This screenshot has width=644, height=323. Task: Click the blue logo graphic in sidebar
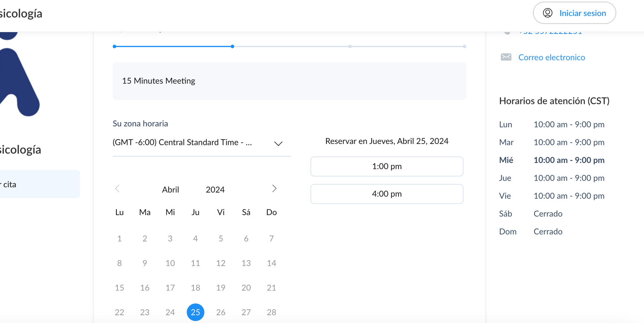tap(19, 74)
